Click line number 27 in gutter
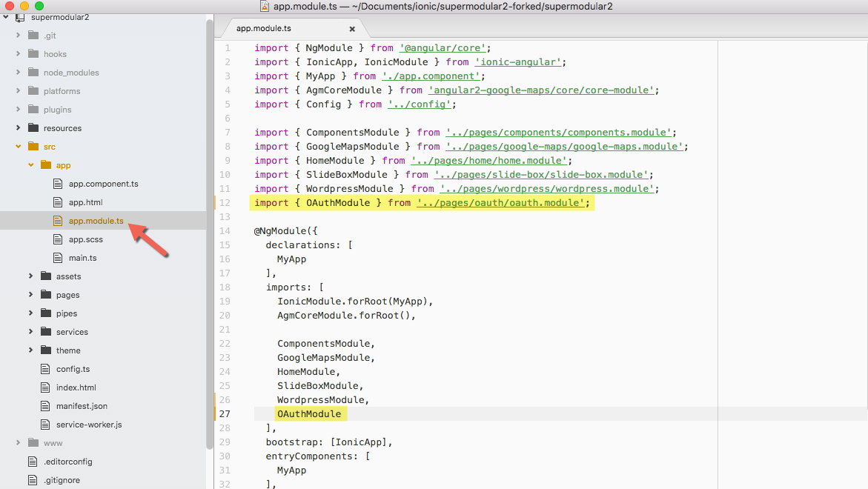868x489 pixels. (x=224, y=413)
